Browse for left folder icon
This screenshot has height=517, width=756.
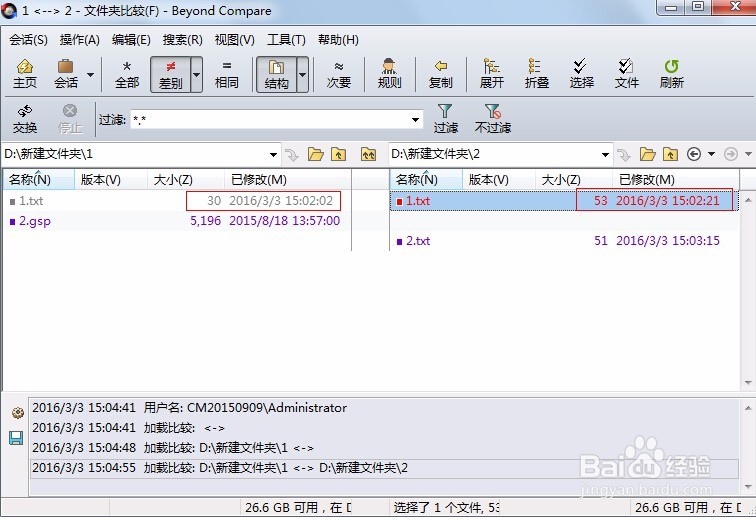click(316, 154)
